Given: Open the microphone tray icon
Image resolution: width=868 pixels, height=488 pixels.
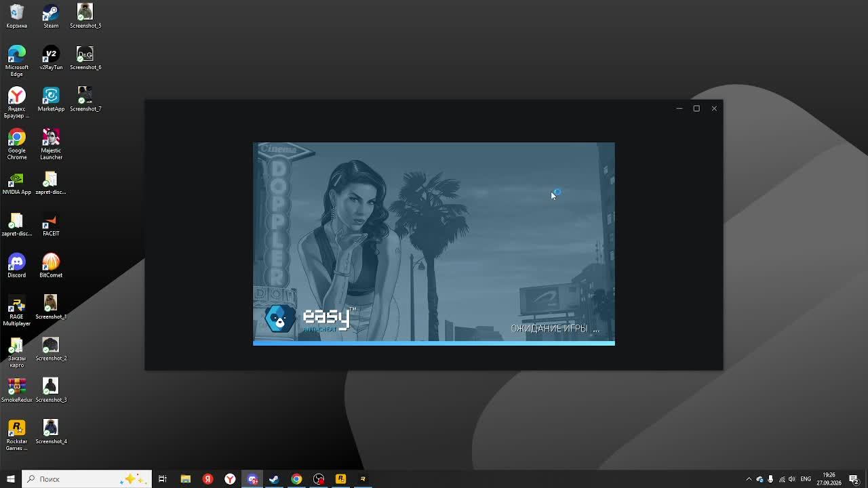Looking at the screenshot, I should pos(770,479).
